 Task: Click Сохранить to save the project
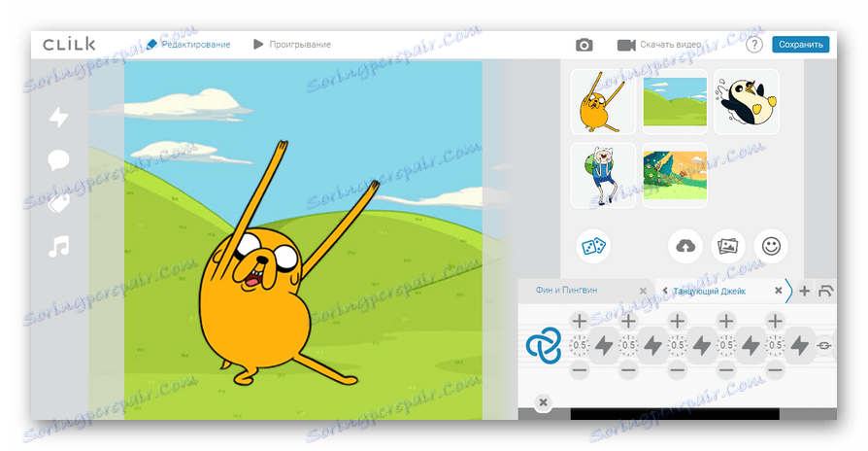click(800, 45)
